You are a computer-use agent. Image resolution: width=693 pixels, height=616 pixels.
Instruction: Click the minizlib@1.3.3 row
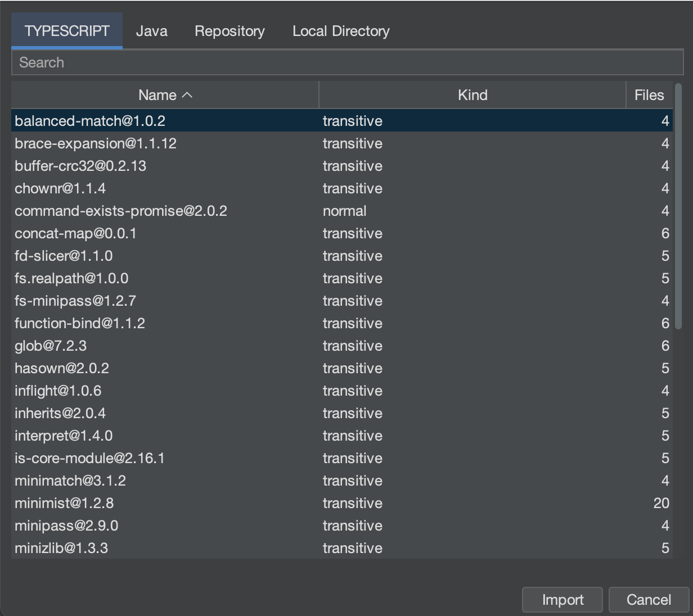tap(61, 548)
